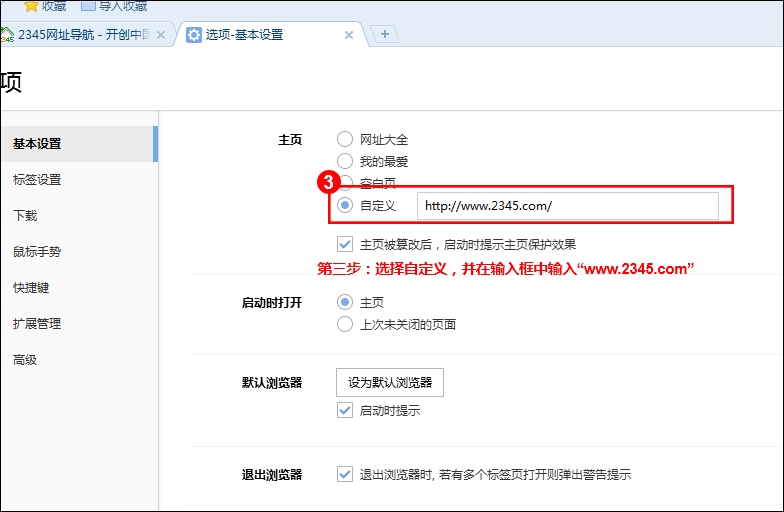This screenshot has width=784, height=512.
Task: Toggle 主页被篡改后 homepage protection checkbox
Action: pos(344,244)
